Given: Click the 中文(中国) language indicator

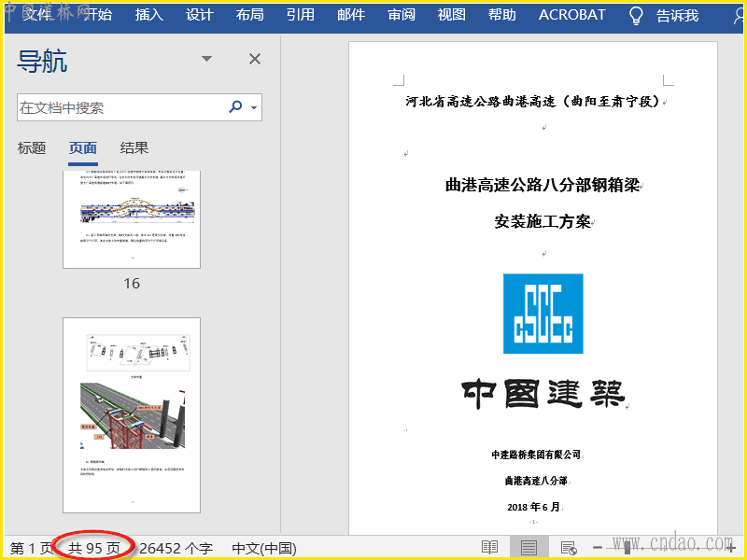Looking at the screenshot, I should tap(264, 548).
